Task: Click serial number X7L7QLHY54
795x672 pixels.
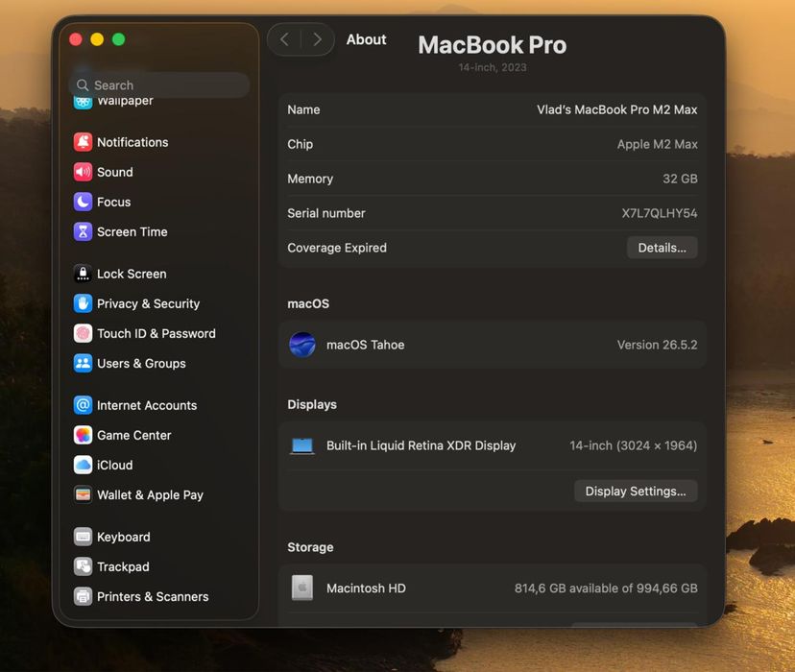Action: [x=659, y=213]
